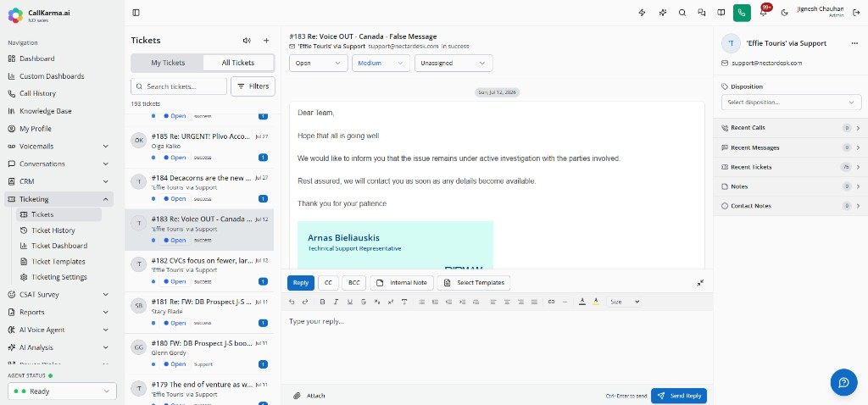This screenshot has width=868, height=405.
Task: Insert a hyperlink in the reply
Action: pyautogui.click(x=551, y=302)
